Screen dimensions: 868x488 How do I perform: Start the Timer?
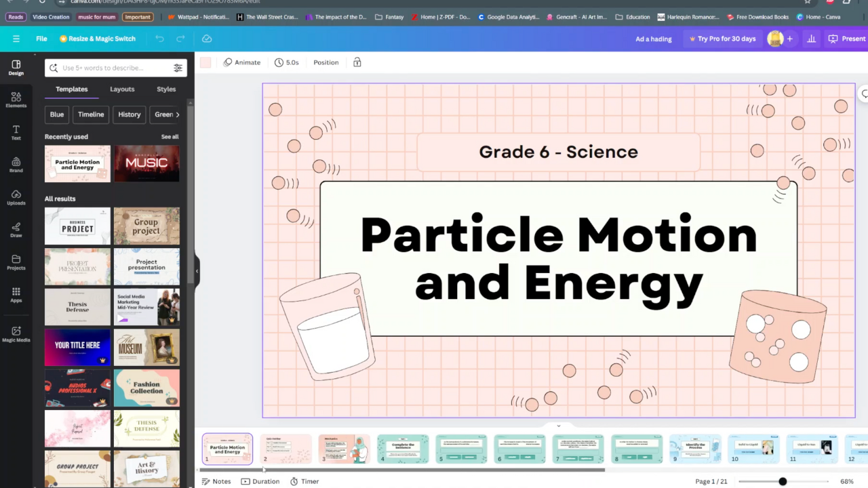(304, 481)
